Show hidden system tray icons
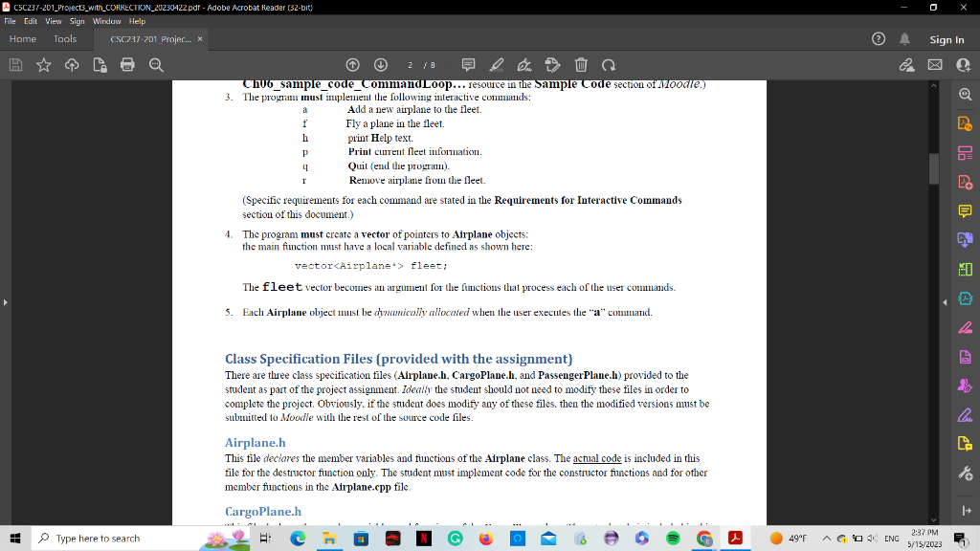Screen dimensions: 980x551 [x=826, y=538]
